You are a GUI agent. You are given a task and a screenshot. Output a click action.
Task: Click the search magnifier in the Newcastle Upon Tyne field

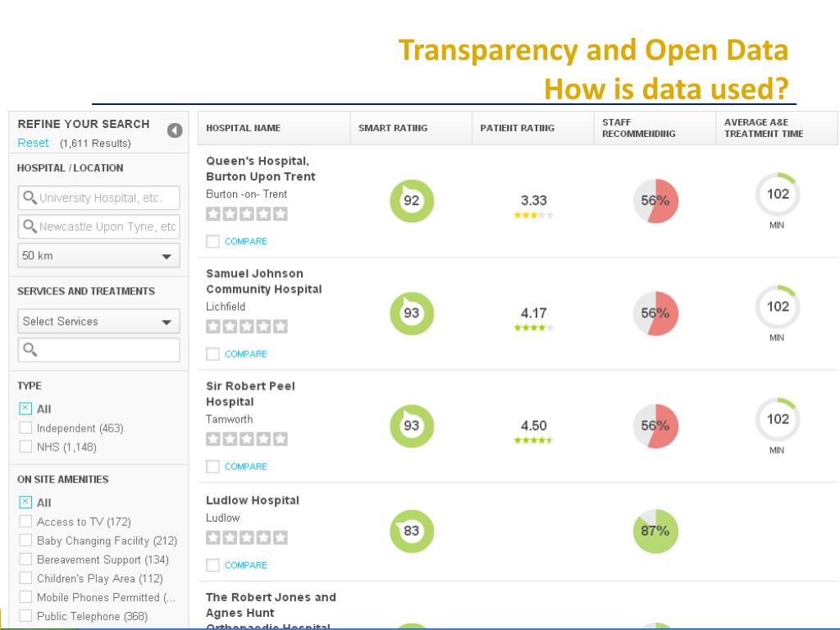pos(30,226)
